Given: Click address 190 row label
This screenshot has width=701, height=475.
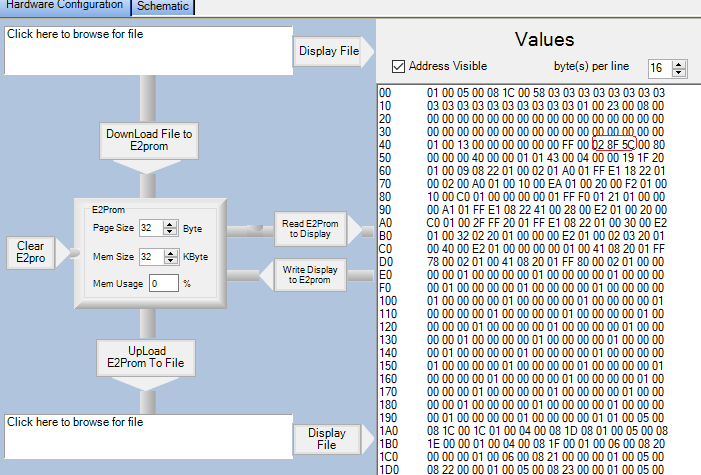Looking at the screenshot, I should point(388,418).
